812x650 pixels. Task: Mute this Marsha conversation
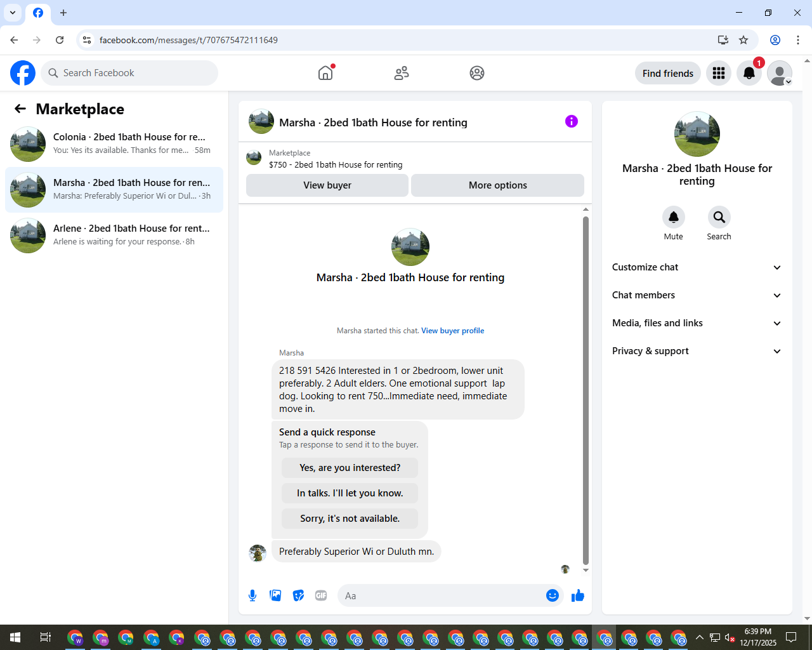(674, 217)
